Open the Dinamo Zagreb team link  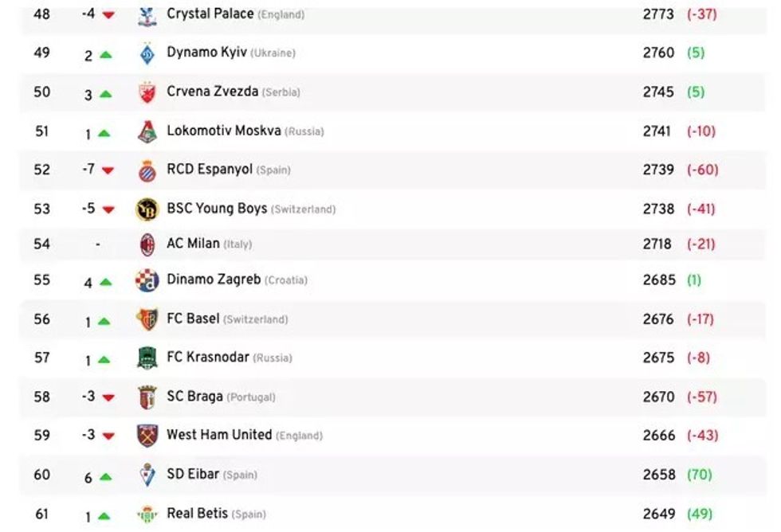point(213,280)
